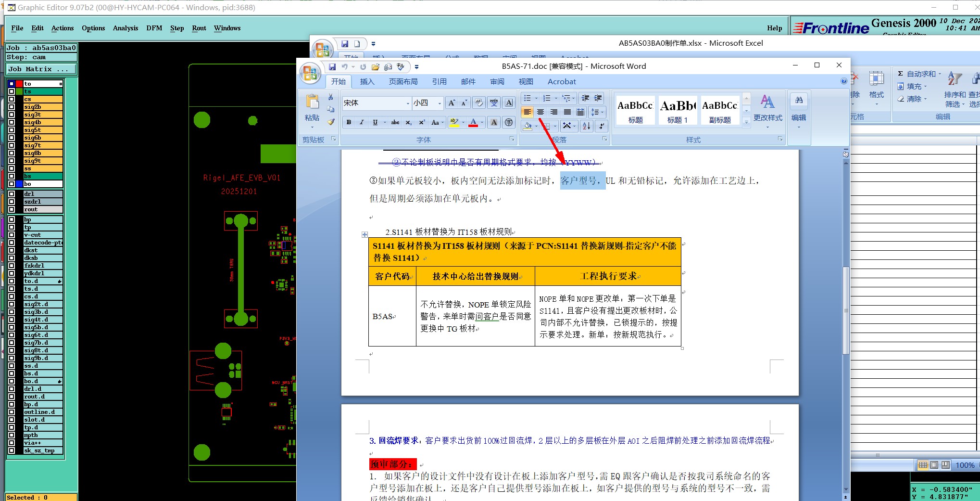Open the font name 宋体 dropdown
The image size is (980, 501).
(x=408, y=103)
